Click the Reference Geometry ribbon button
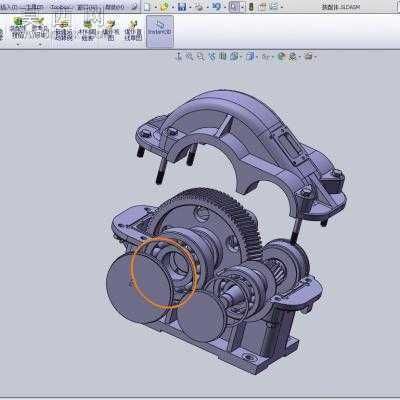This screenshot has height=400, width=400. 39,28
